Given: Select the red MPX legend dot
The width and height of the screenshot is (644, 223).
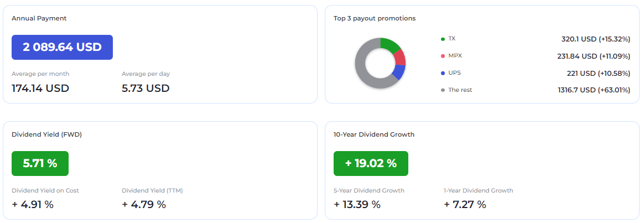Looking at the screenshot, I should pyautogui.click(x=443, y=56).
